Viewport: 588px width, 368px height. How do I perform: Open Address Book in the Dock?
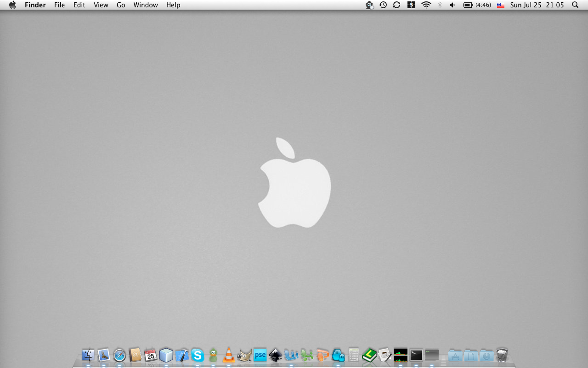coord(135,355)
